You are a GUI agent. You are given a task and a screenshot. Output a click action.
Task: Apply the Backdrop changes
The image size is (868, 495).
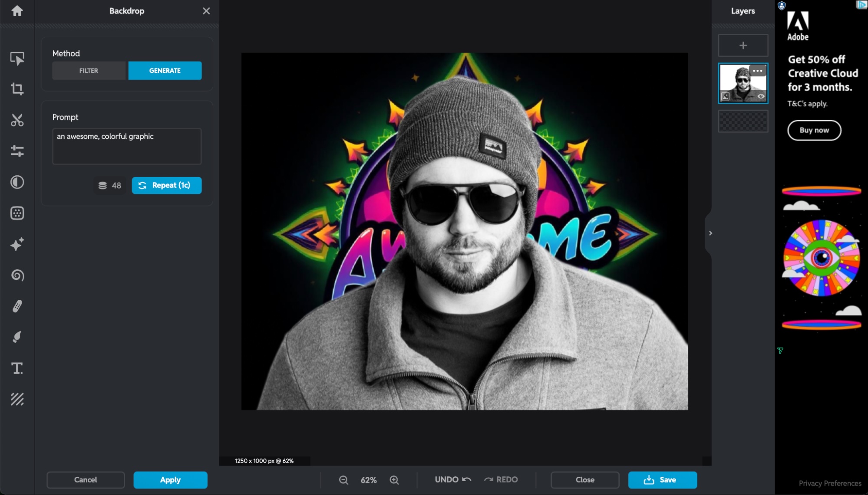coord(170,480)
